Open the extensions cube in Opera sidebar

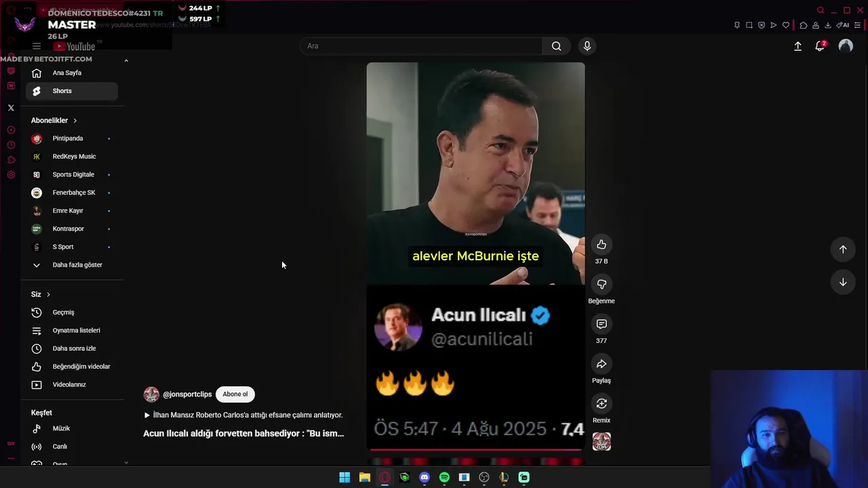point(11,160)
